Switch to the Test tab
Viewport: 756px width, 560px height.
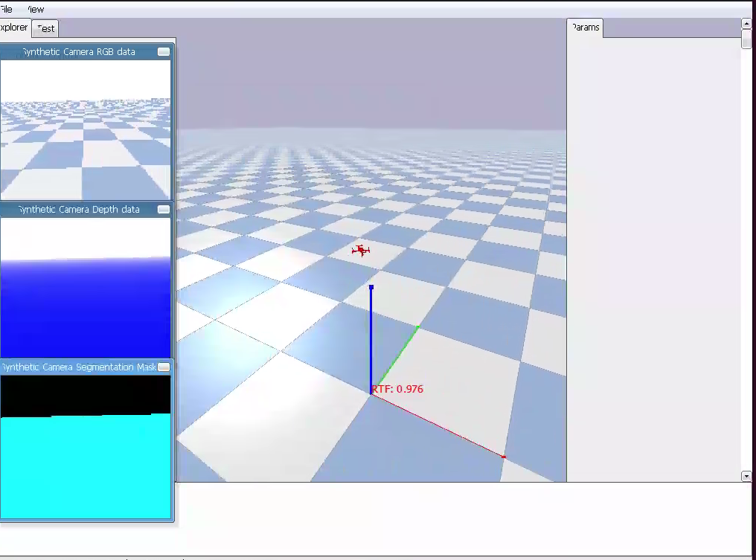45,28
